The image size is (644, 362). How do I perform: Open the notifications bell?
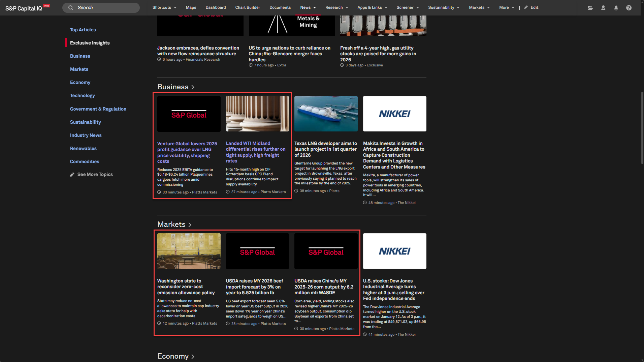616,8
